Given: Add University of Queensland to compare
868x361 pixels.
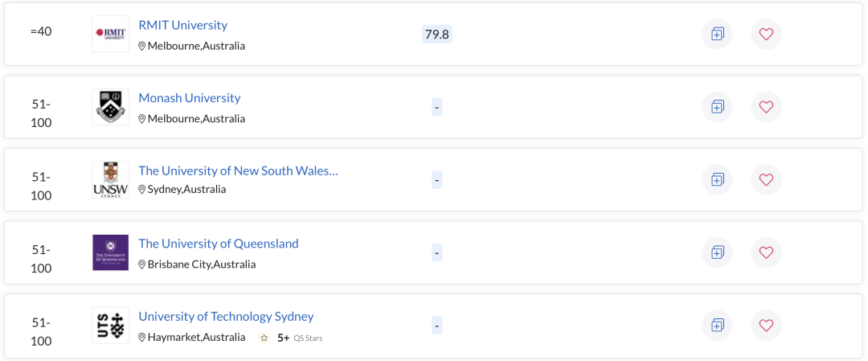Looking at the screenshot, I should (x=717, y=252).
